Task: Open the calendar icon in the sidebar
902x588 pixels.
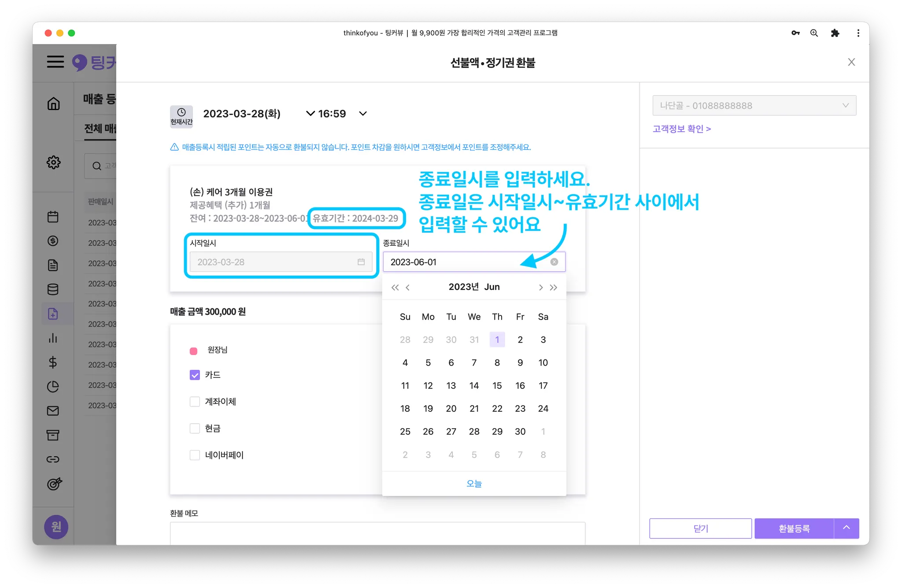Action: tap(53, 217)
